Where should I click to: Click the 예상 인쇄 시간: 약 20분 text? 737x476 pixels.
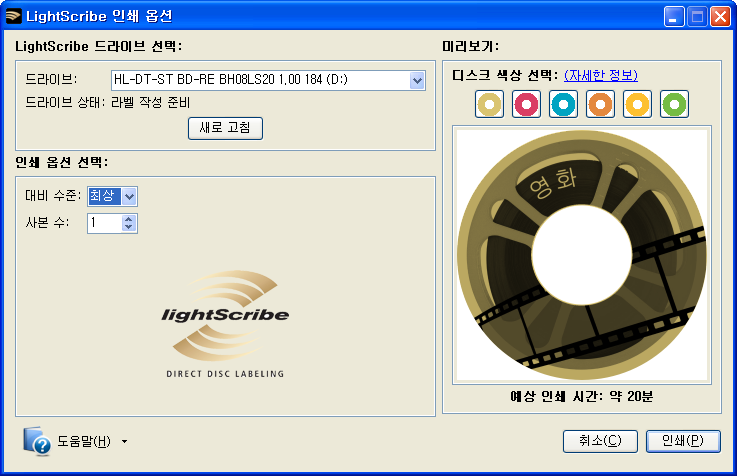pyautogui.click(x=581, y=396)
